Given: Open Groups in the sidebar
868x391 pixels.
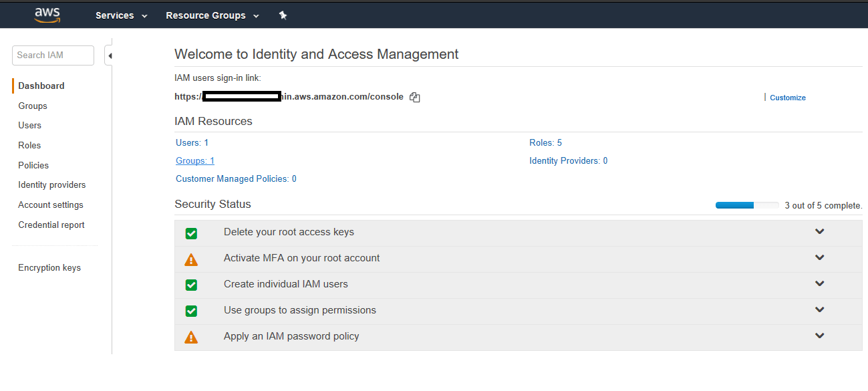Looking at the screenshot, I should (x=33, y=106).
